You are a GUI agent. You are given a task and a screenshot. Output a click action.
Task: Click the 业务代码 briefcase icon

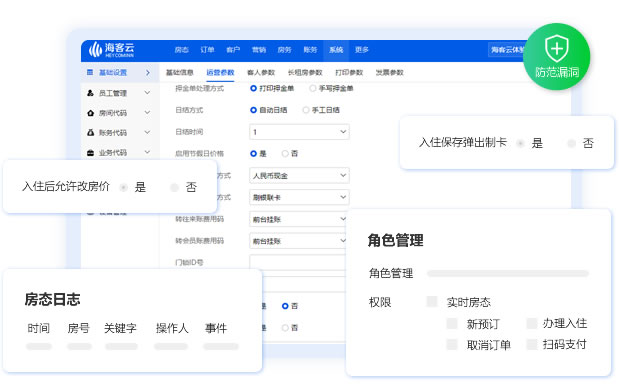click(90, 152)
